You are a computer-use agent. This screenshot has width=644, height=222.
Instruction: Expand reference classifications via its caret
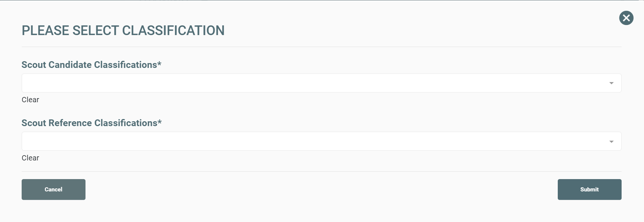tap(611, 141)
